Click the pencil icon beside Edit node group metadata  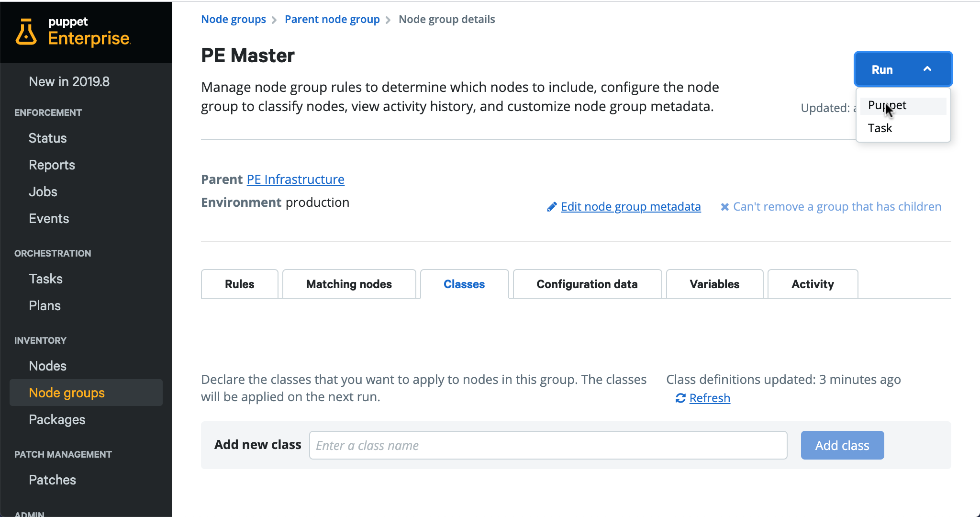click(x=552, y=207)
